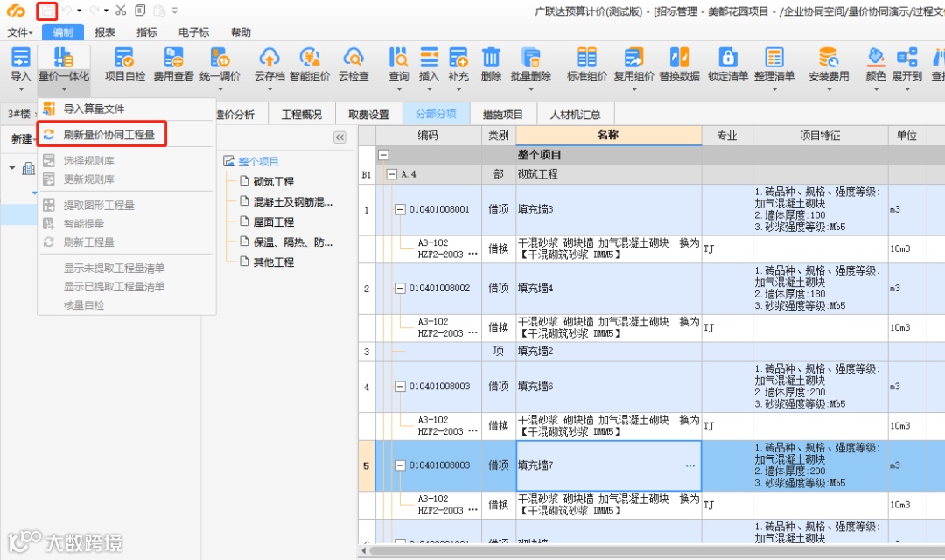The image size is (945, 560).
Task: Open the dropdown arrow under 统一调价
Action: coord(220,90)
